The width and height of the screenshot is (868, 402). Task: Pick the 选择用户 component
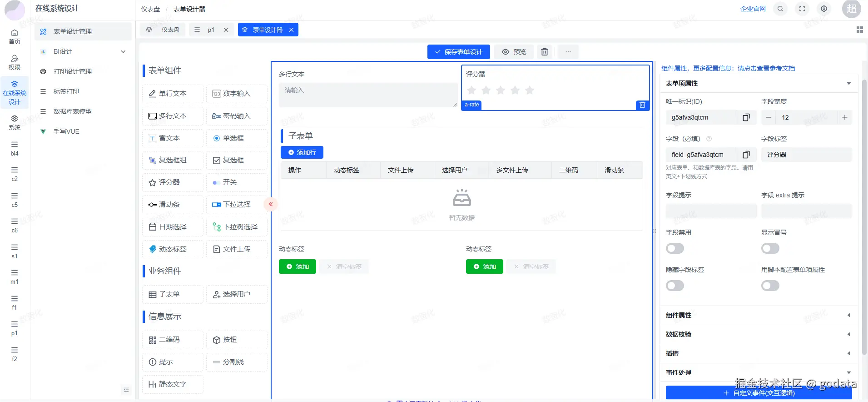[237, 294]
